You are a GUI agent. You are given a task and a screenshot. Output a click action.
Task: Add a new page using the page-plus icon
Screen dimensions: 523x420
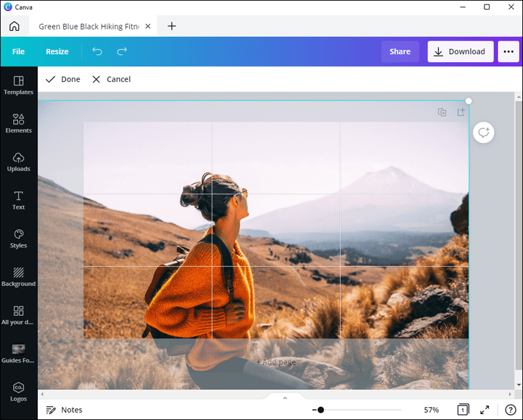[x=461, y=112]
